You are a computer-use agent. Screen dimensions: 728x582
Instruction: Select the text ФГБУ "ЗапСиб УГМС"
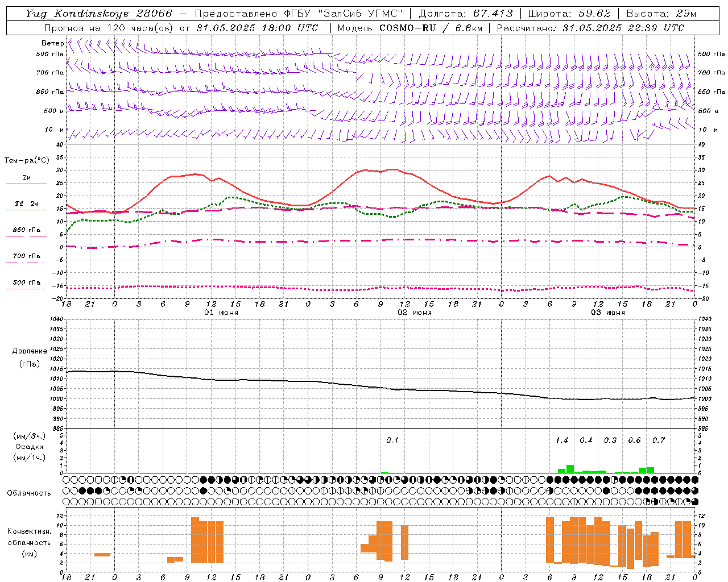coord(343,14)
